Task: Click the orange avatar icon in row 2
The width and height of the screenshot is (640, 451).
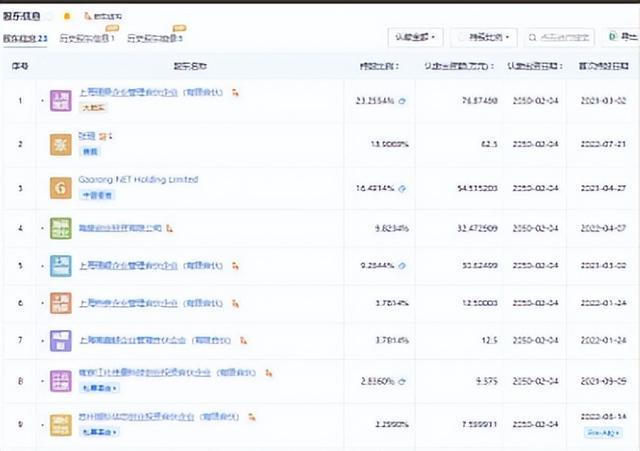Action: pos(61,144)
